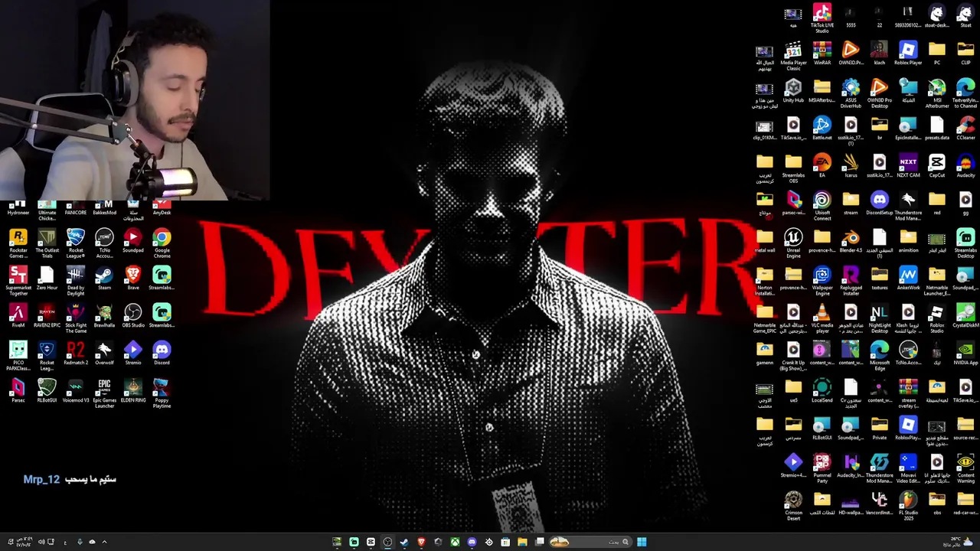Open Wallpaper Engine
Screen dimensions: 980x551
pos(822,281)
